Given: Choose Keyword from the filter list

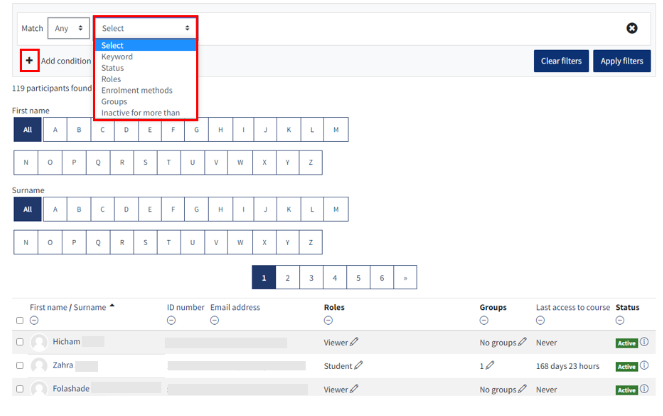Looking at the screenshot, I should [117, 57].
